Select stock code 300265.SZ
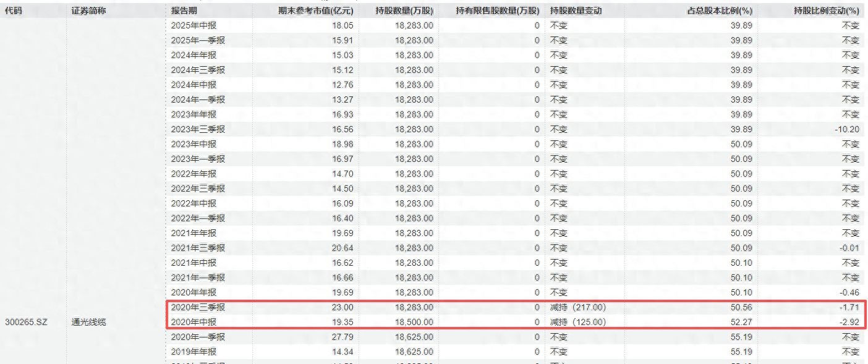The height and width of the screenshot is (364, 868). click(x=25, y=322)
